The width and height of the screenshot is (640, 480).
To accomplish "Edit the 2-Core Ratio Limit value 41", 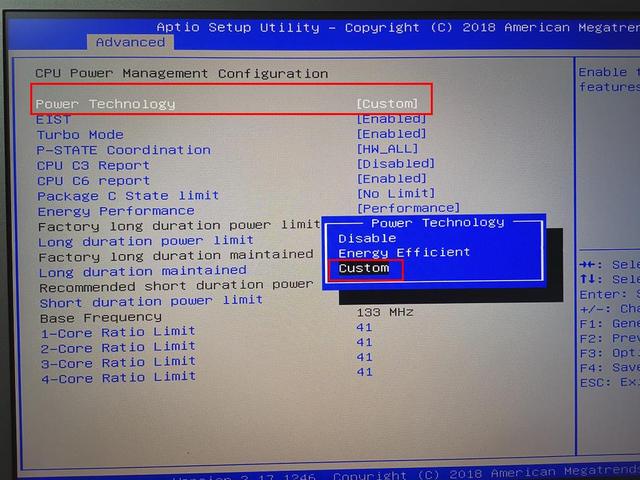I will [x=364, y=342].
